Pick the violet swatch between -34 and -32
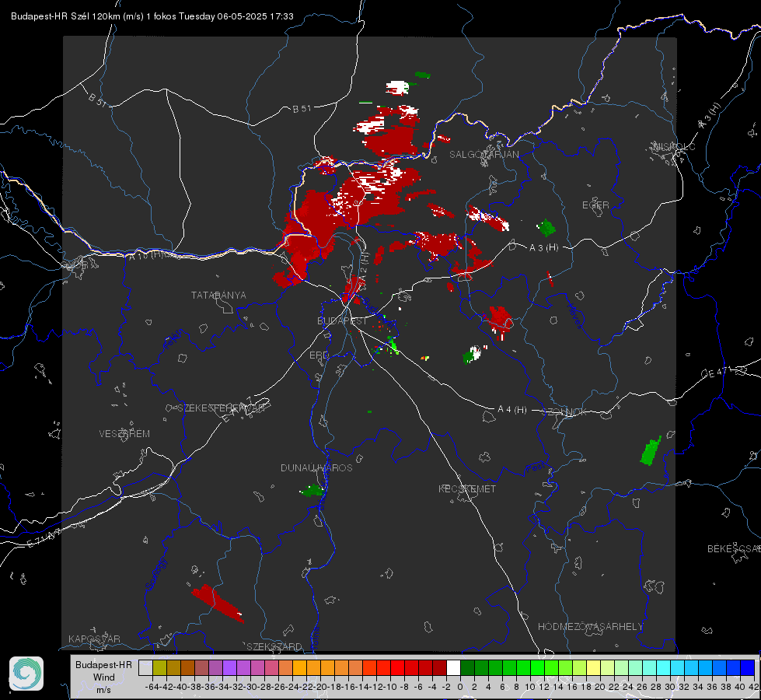This screenshot has height=700, width=761. tap(229, 667)
